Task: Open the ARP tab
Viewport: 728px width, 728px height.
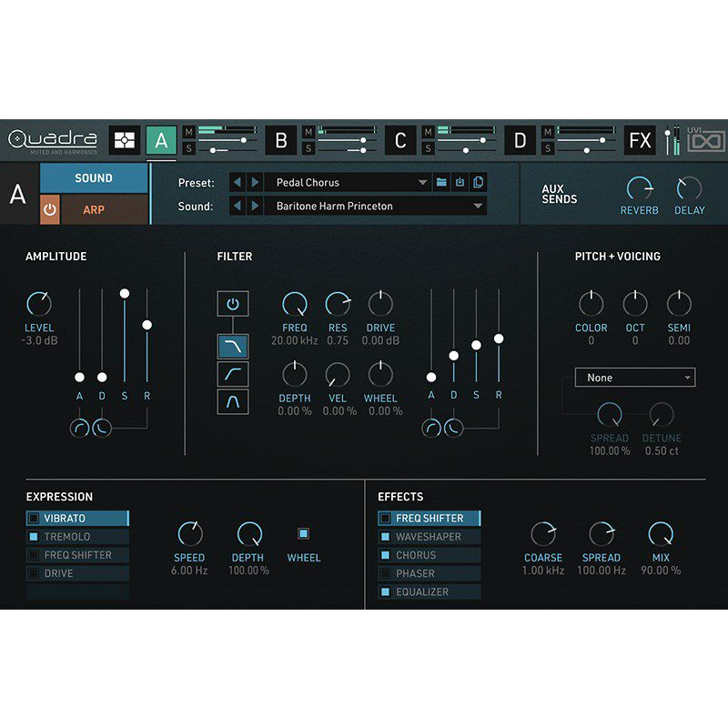Action: click(x=104, y=209)
